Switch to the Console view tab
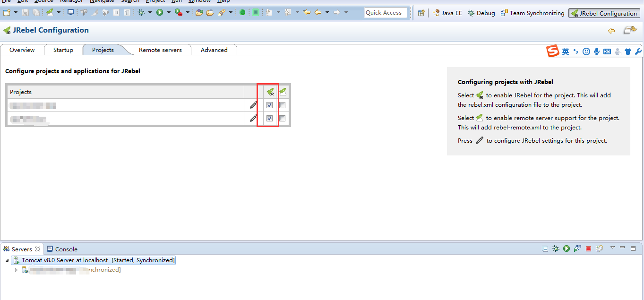 pyautogui.click(x=62, y=249)
